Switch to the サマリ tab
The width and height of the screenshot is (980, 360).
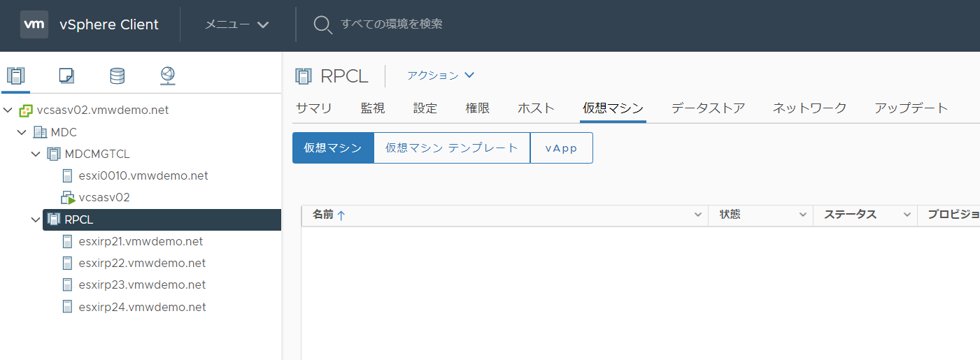(313, 108)
